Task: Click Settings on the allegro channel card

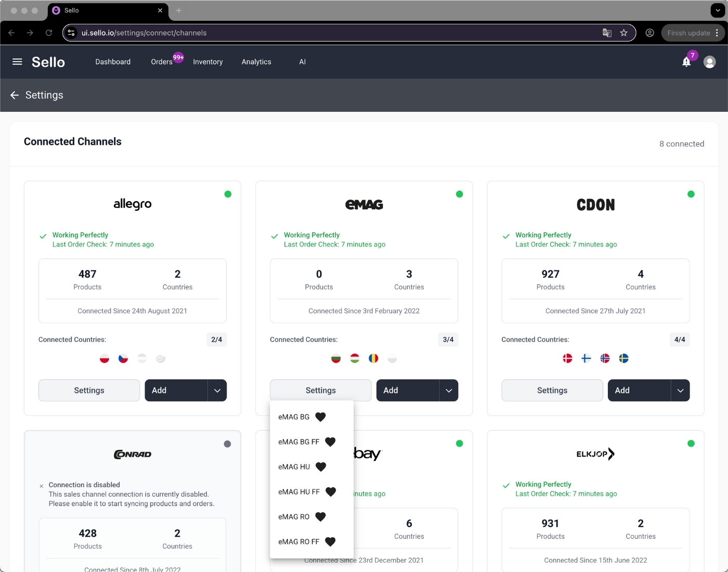Action: coord(89,391)
